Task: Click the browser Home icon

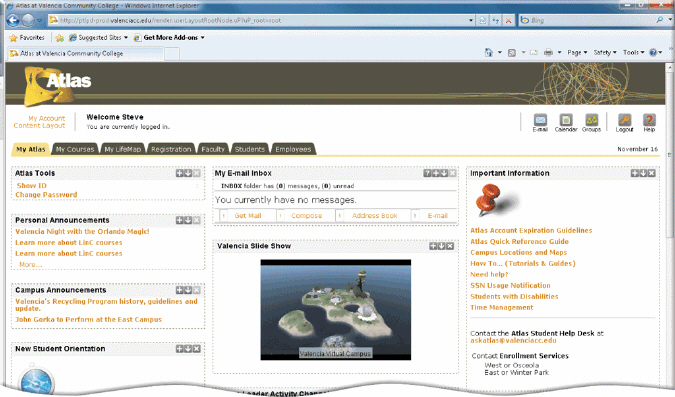Action: (489, 53)
